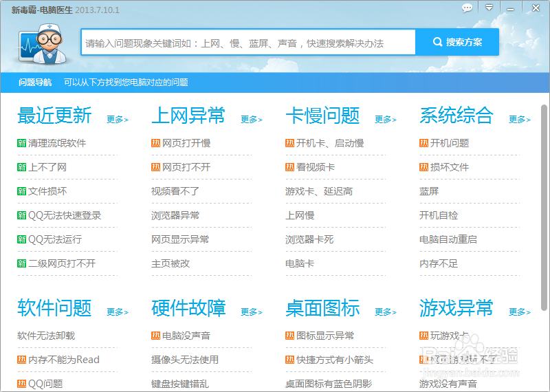
Task: Click the 系统综合 category heading
Action: (x=456, y=116)
